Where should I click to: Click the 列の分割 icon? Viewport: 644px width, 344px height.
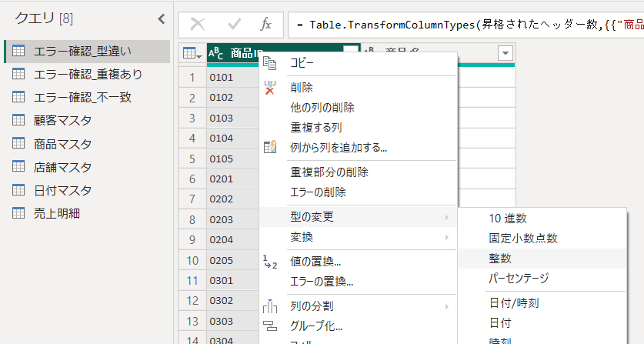click(x=270, y=306)
